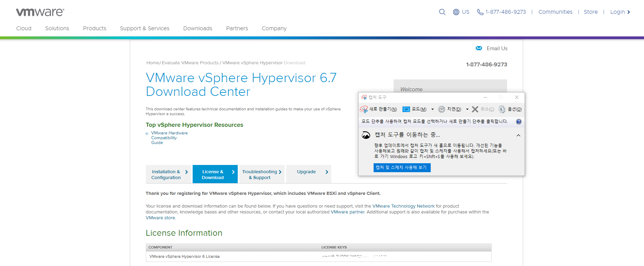Viewport: 644px width, 266px height.
Task: Click the Snipping Tool Mode rectangle icon
Action: point(406,109)
